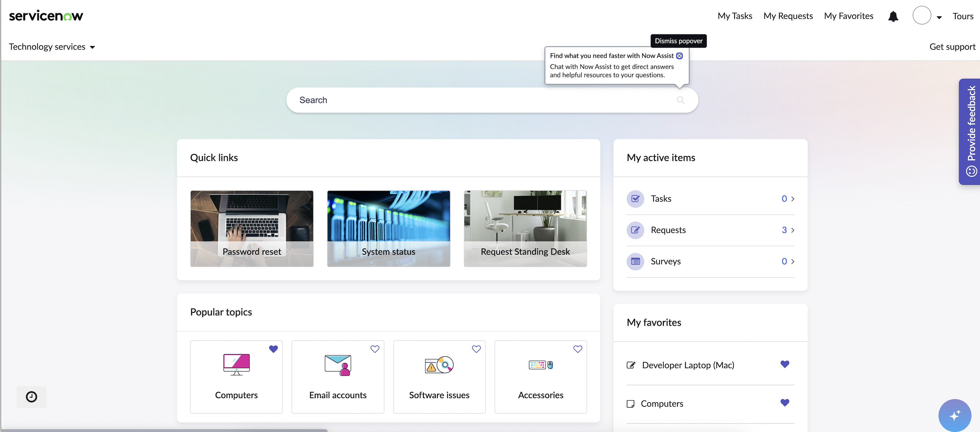Click the Requests pencil icon
Screen dimensions: 980x432
pos(635,230)
